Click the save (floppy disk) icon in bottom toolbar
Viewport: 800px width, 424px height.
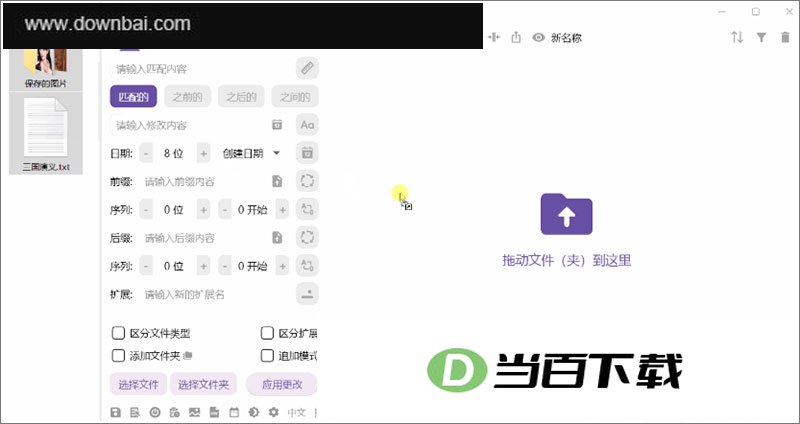(x=116, y=412)
